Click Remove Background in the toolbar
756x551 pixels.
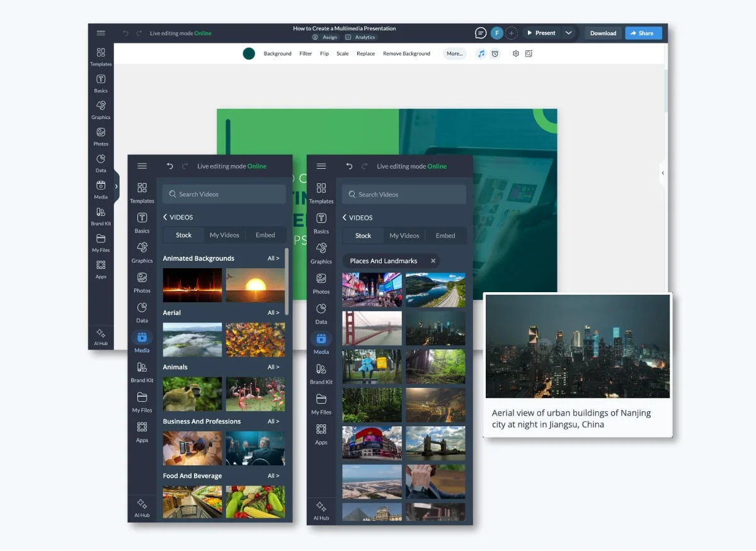tap(406, 54)
